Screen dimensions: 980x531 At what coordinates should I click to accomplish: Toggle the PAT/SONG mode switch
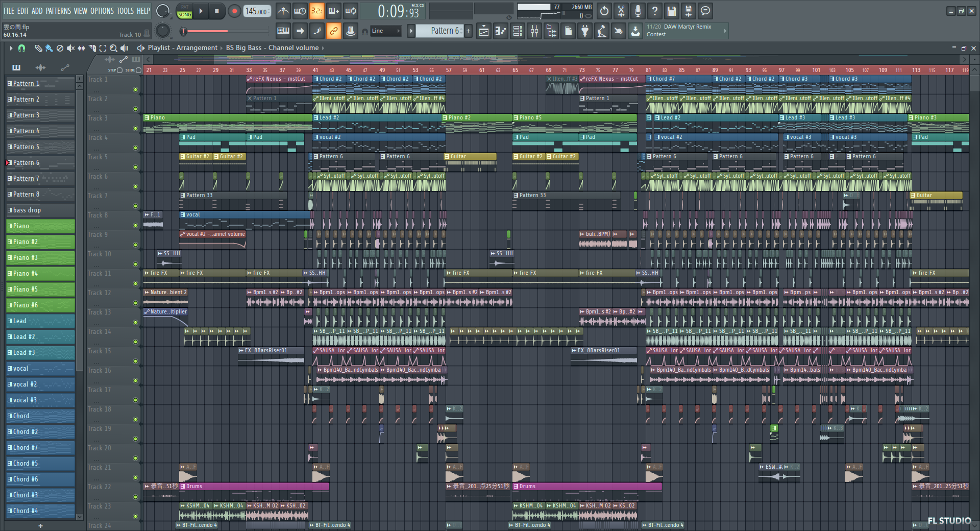pyautogui.click(x=184, y=11)
